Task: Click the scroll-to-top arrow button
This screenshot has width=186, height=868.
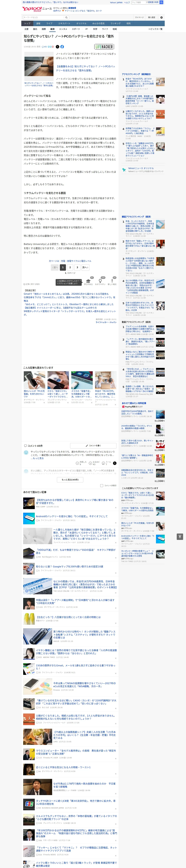Action: [x=180, y=537]
